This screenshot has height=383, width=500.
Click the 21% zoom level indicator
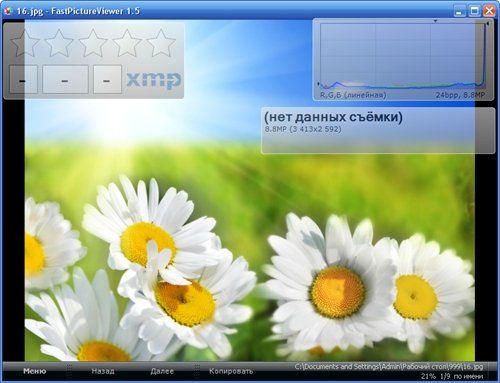point(428,376)
